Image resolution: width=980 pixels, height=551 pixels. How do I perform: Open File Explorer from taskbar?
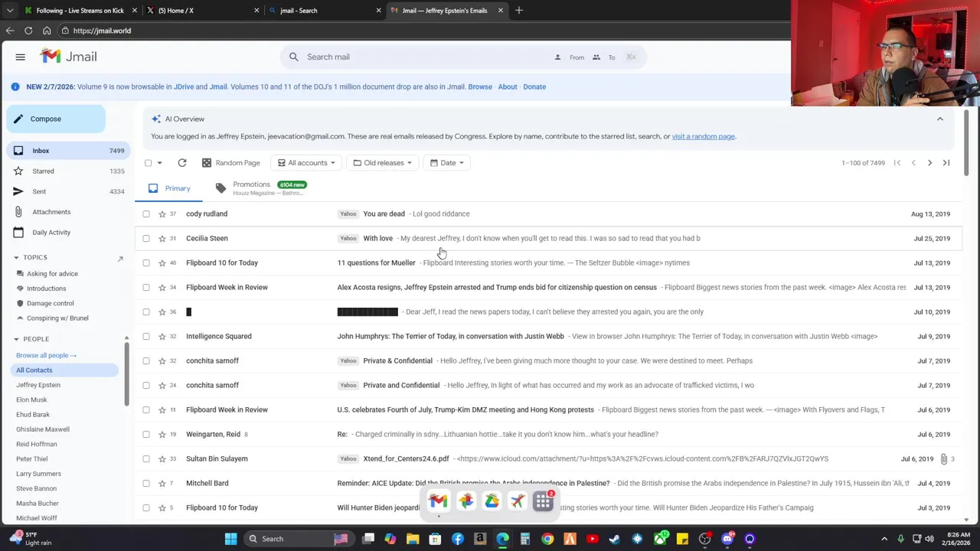[x=413, y=539]
